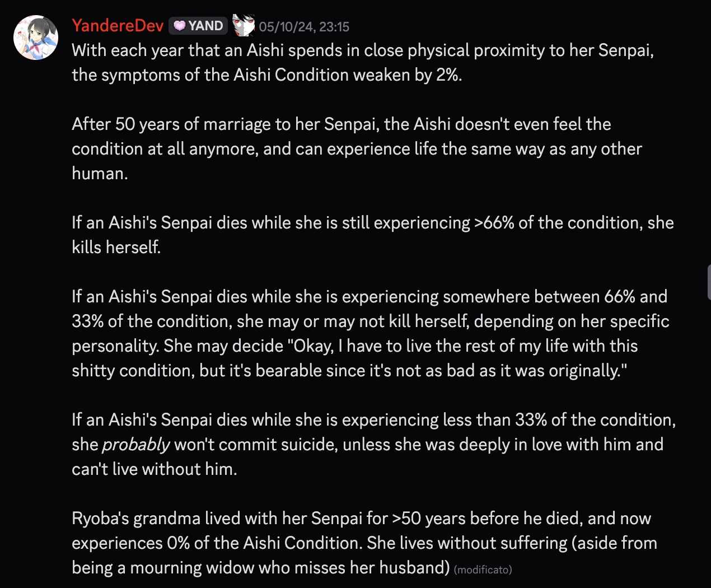
Task: Click the single word "human."
Action: pyautogui.click(x=100, y=174)
